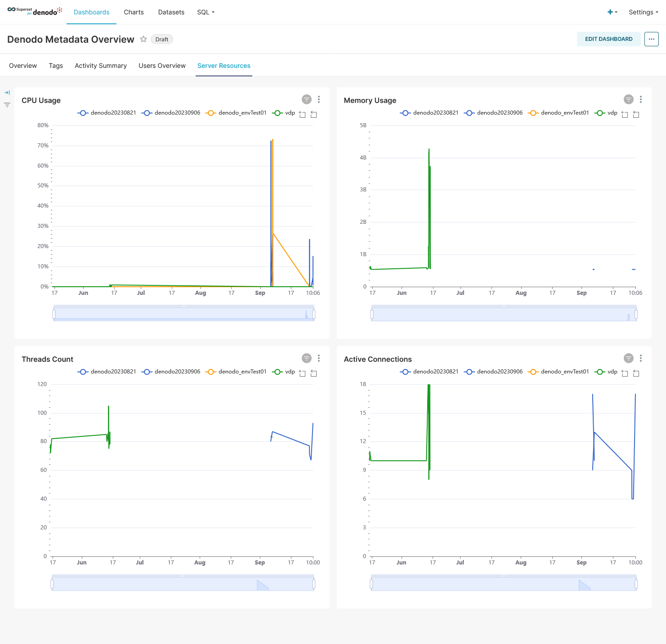The width and height of the screenshot is (666, 644).
Task: Toggle denodo_envTest01 series in Active Connections legend
Action: pos(559,372)
